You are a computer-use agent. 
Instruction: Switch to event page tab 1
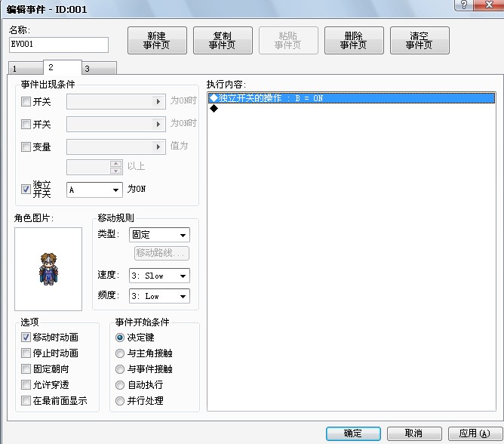pyautogui.click(x=26, y=68)
